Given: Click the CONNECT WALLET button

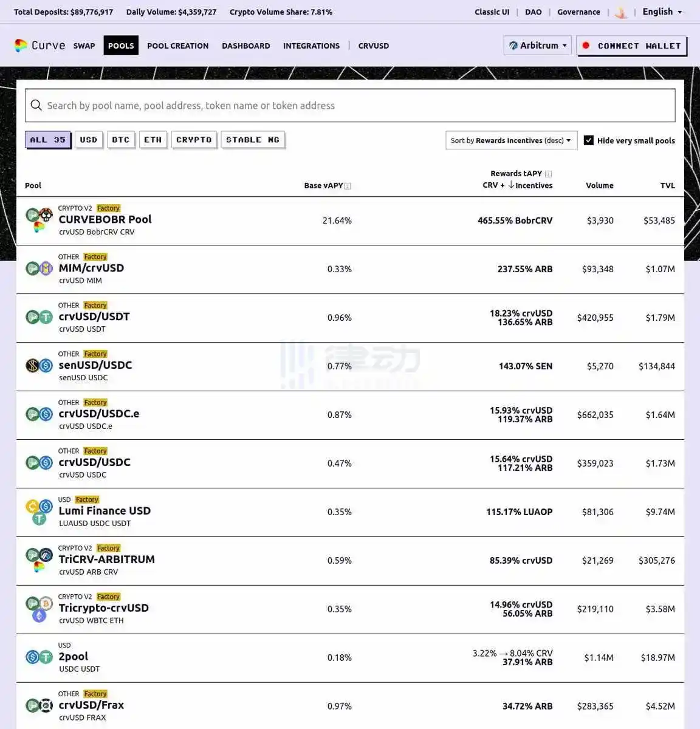Looking at the screenshot, I should coord(632,46).
